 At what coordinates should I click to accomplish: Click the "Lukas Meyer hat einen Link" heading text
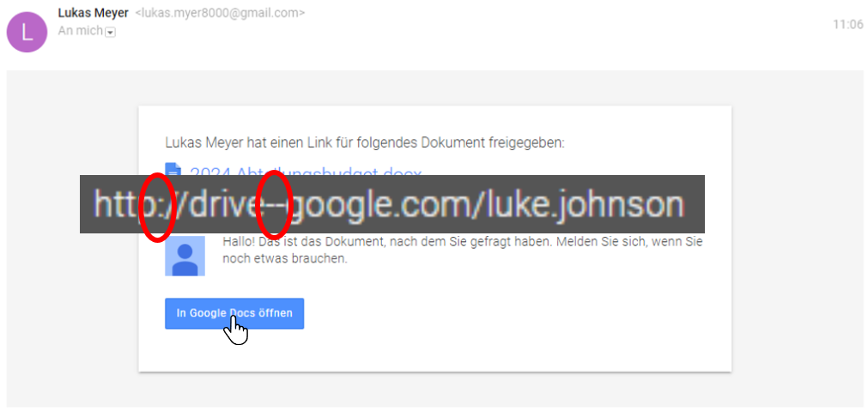point(365,142)
